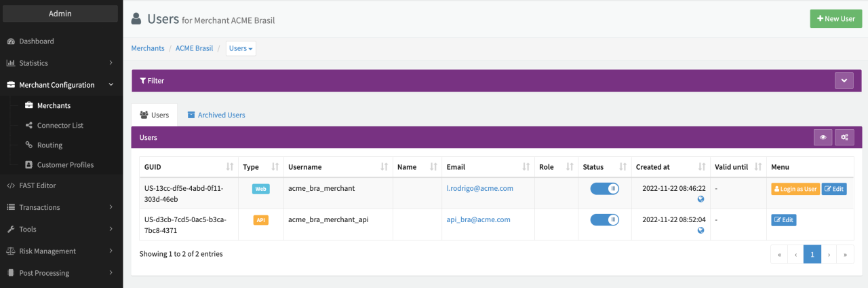The image size is (868, 288).
Task: Expand the Filter panel chevron
Action: point(844,80)
